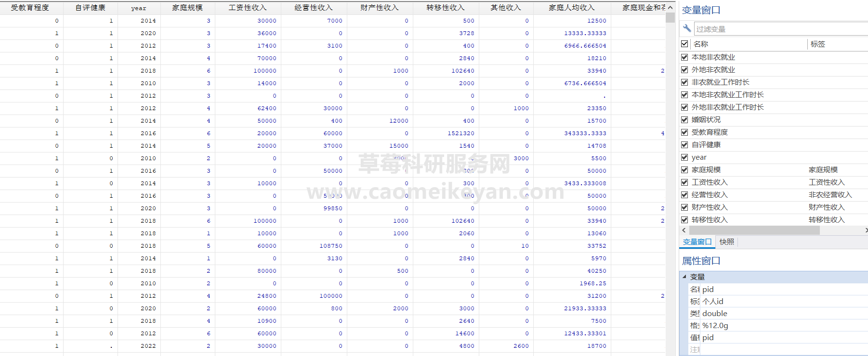Uncheck the 本地非农就业 variable checkbox
This screenshot has height=356, width=868.
[684, 57]
